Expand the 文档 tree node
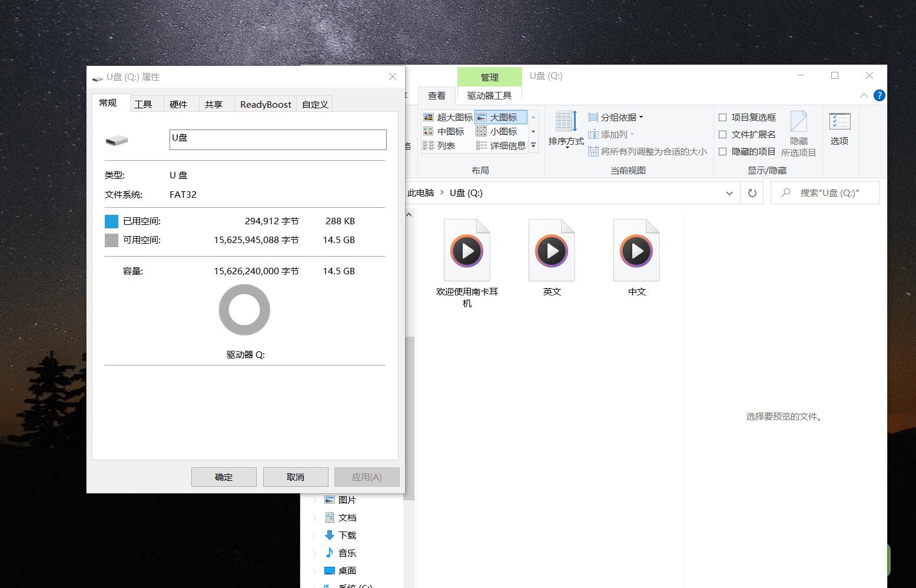Screen dimensions: 916x588 [314, 518]
